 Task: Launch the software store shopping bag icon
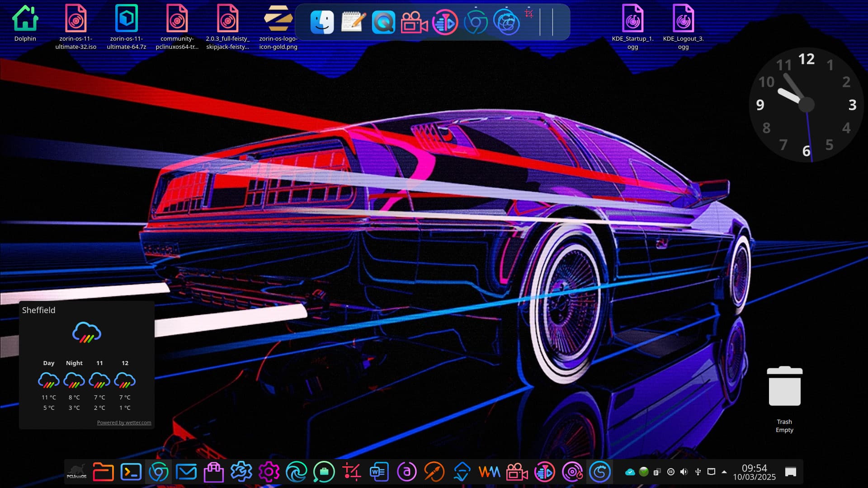(213, 472)
